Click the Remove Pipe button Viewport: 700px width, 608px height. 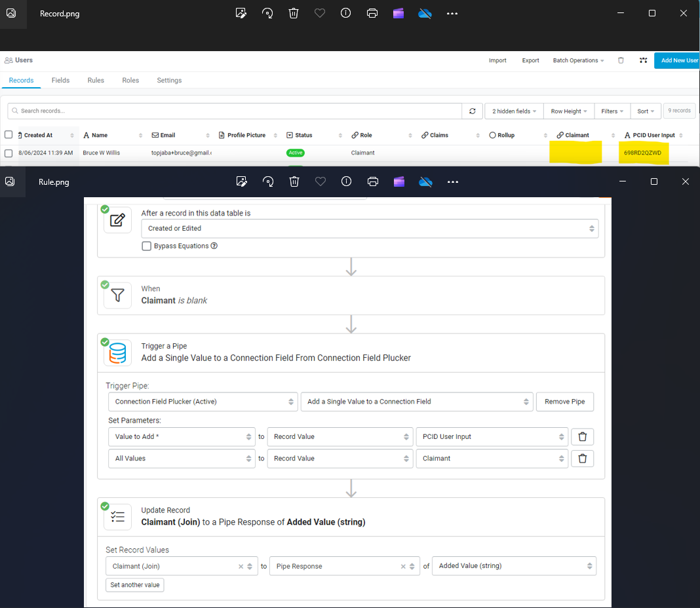click(x=564, y=402)
